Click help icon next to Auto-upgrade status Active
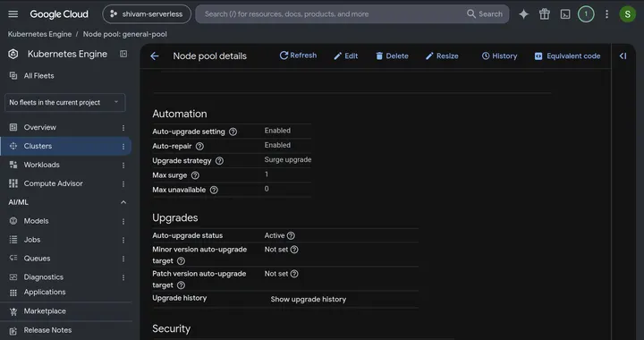Screen dimensions: 644x340 tap(291, 235)
